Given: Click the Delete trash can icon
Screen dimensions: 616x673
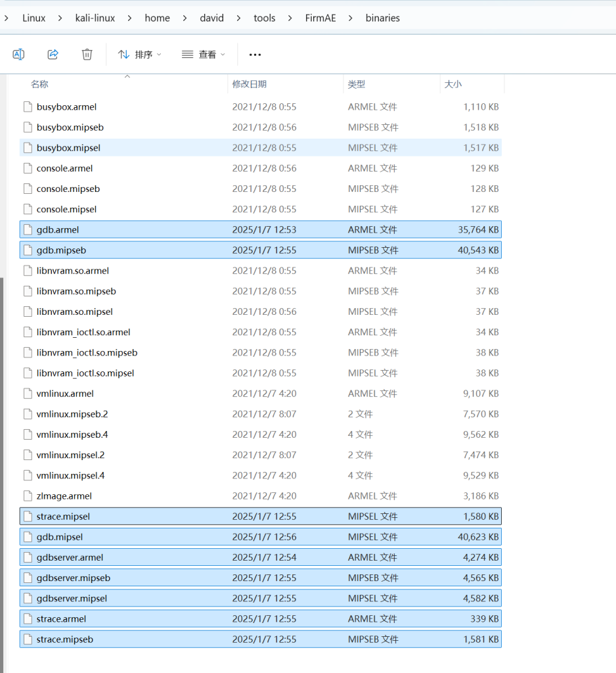Looking at the screenshot, I should tap(87, 55).
